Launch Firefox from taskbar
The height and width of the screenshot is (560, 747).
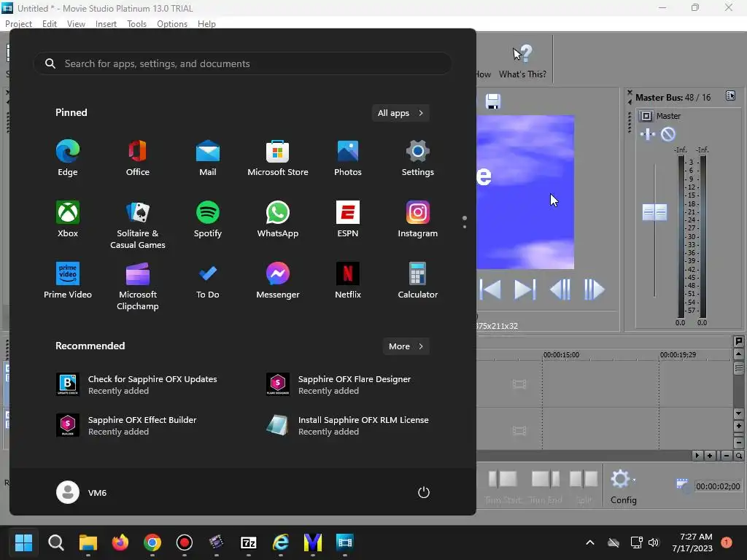120,542
